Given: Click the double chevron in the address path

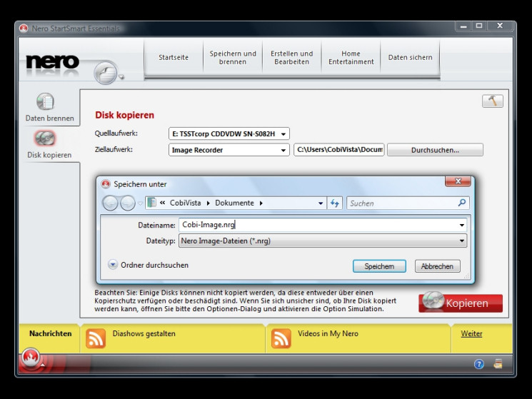Looking at the screenshot, I should pyautogui.click(x=163, y=203).
